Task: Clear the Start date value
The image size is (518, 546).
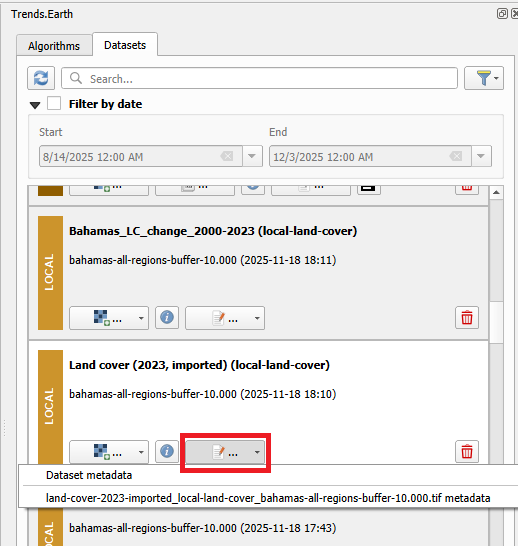Action: click(x=227, y=156)
